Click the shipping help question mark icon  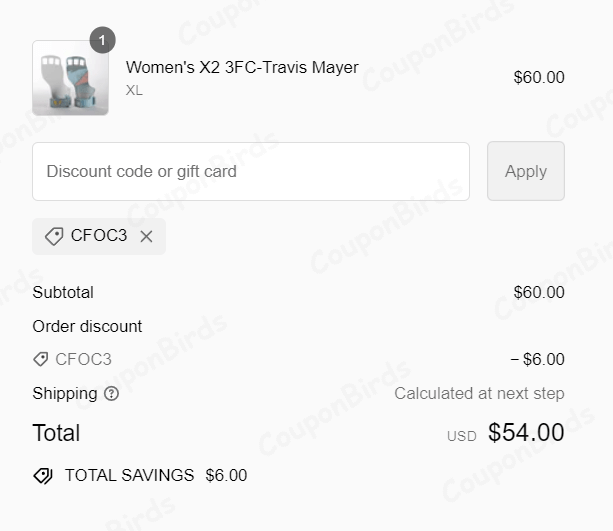pyautogui.click(x=111, y=394)
